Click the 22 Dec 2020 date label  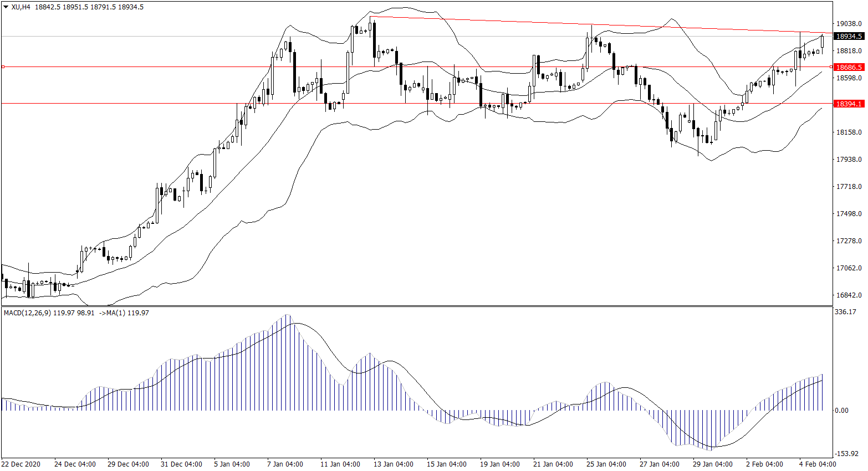click(21, 464)
